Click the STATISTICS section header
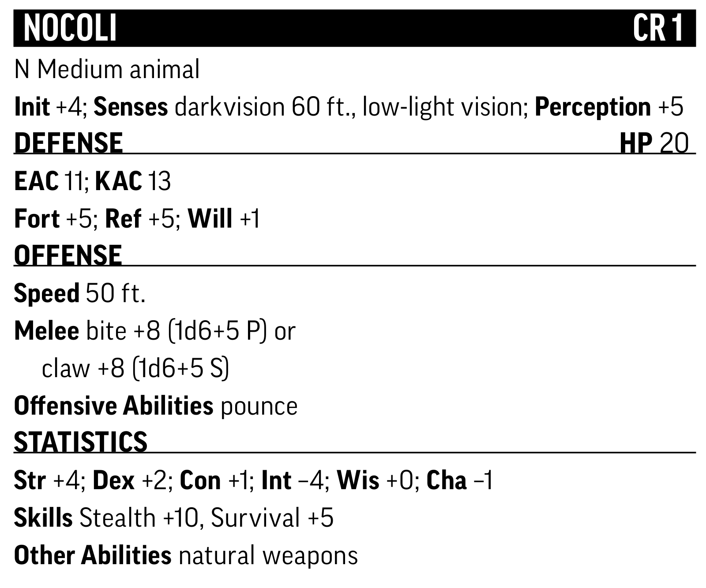The image size is (706, 588). [x=81, y=442]
